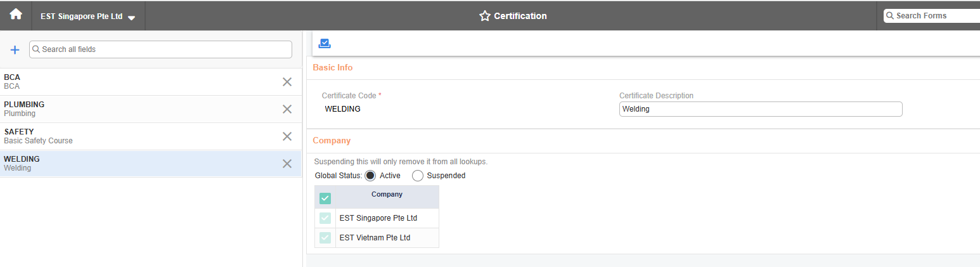The height and width of the screenshot is (267, 980).
Task: Click the save icon in the form toolbar
Action: click(325, 43)
